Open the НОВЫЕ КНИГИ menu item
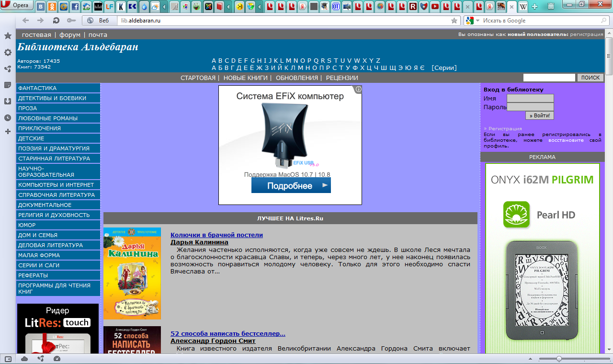The image size is (613, 364). click(x=246, y=78)
